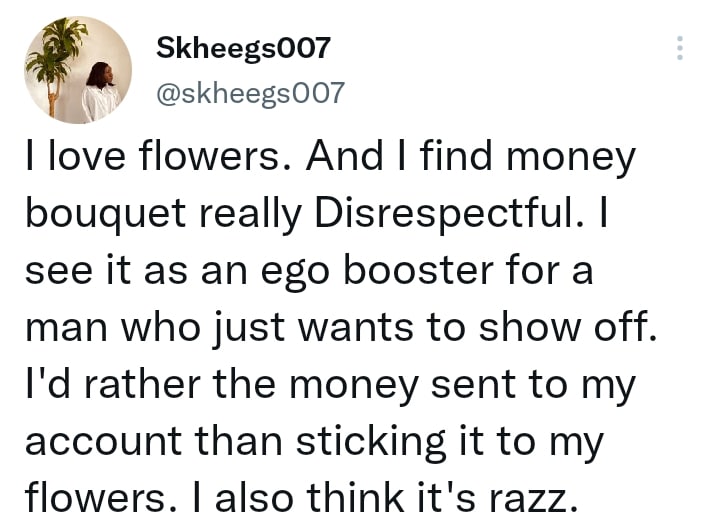Click the word 'razz.' ending the tweet

533,499
